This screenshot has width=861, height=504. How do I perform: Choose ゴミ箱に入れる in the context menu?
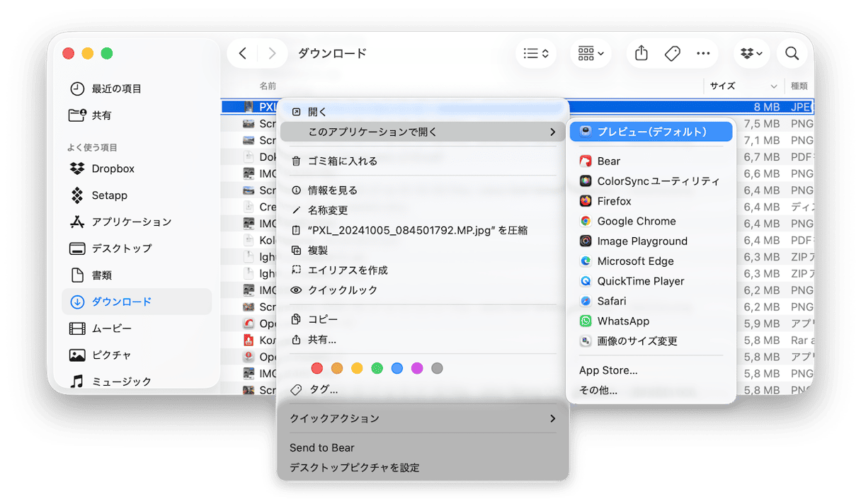[423, 161]
